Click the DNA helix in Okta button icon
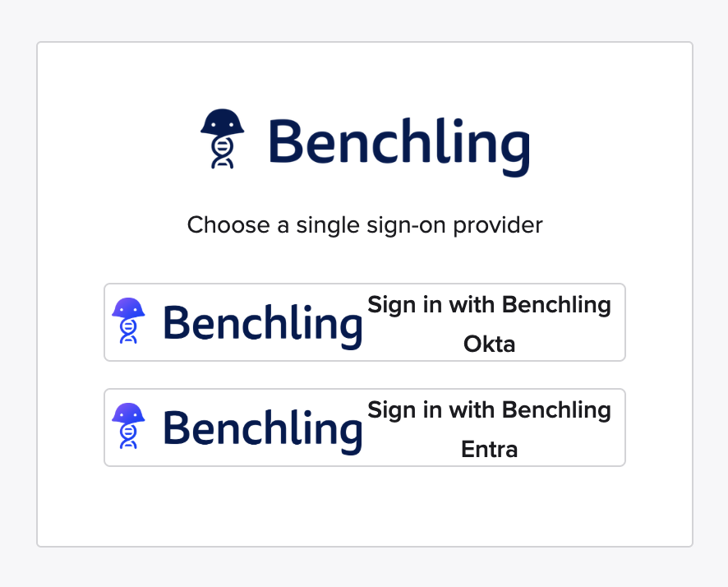The width and height of the screenshot is (728, 587). click(x=128, y=331)
